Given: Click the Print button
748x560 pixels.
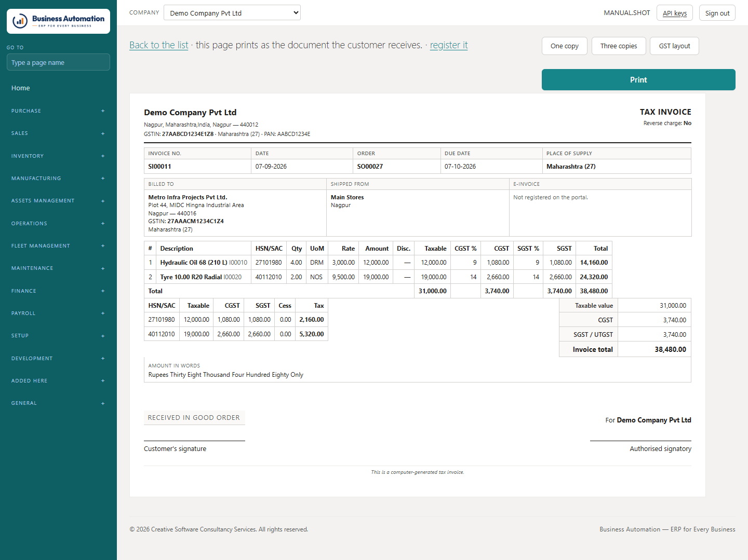Looking at the screenshot, I should click(x=638, y=80).
